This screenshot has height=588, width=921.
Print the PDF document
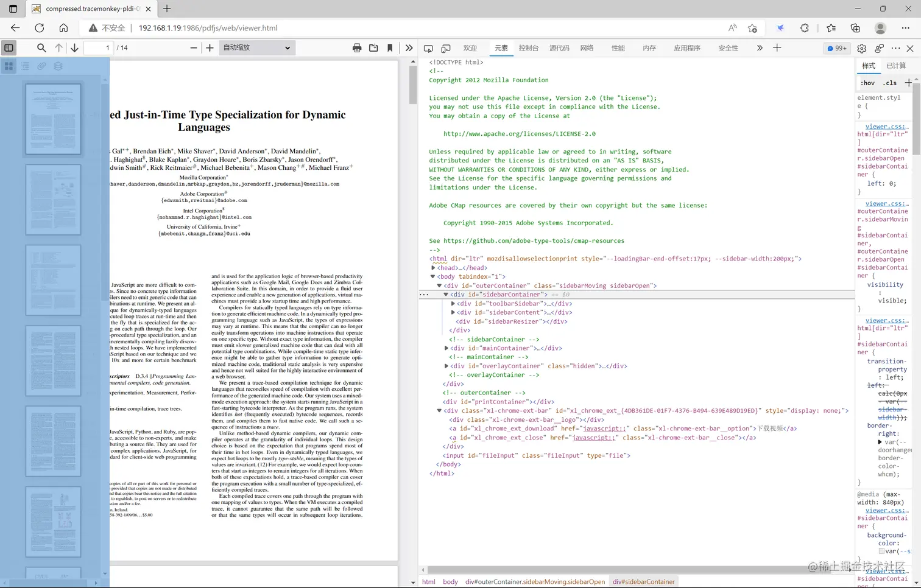pyautogui.click(x=357, y=47)
